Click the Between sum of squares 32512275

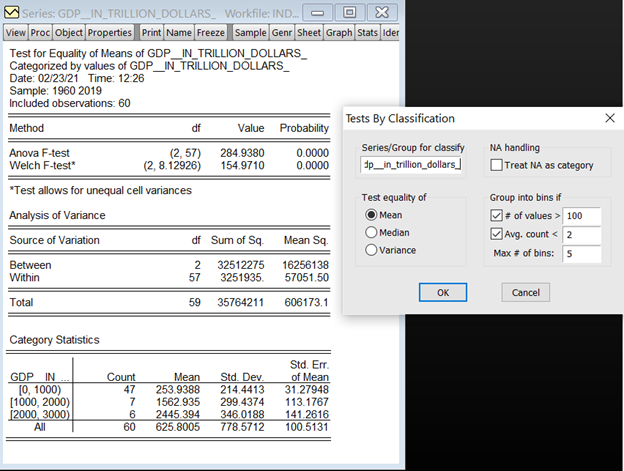coord(240,265)
